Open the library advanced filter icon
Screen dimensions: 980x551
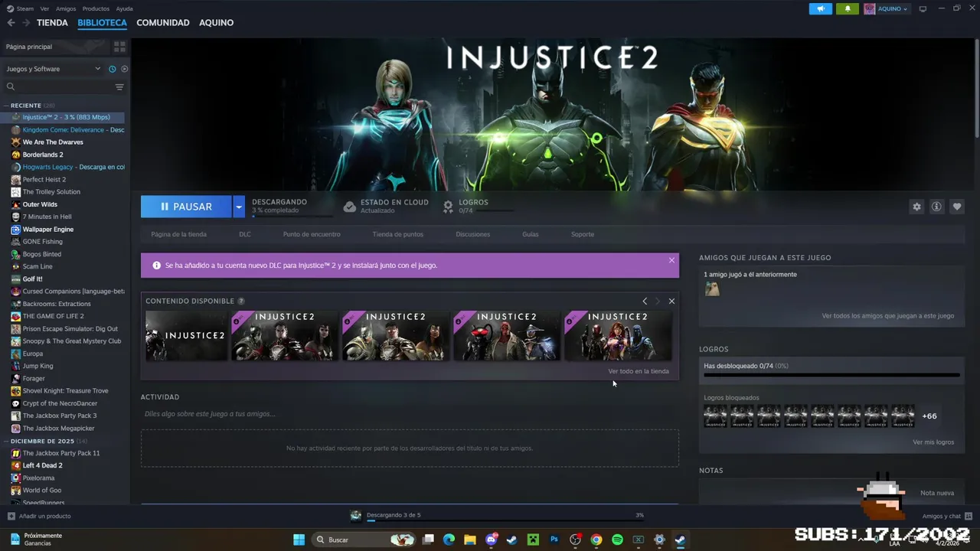(x=119, y=86)
